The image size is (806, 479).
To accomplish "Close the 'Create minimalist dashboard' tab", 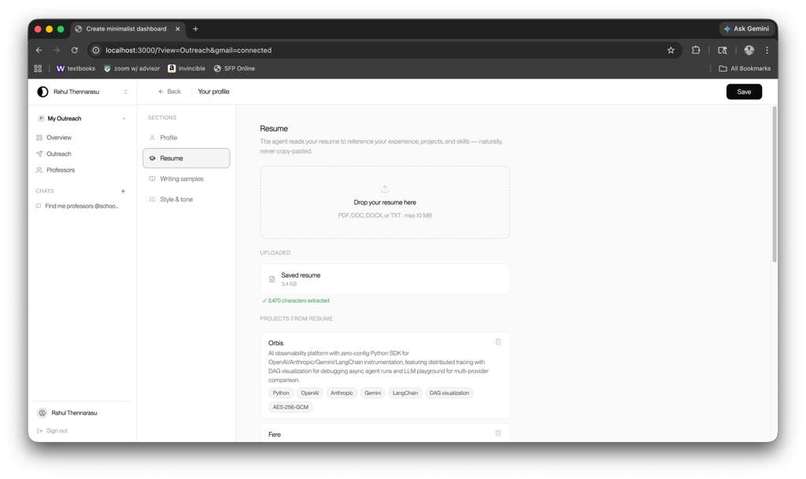I will coord(177,29).
